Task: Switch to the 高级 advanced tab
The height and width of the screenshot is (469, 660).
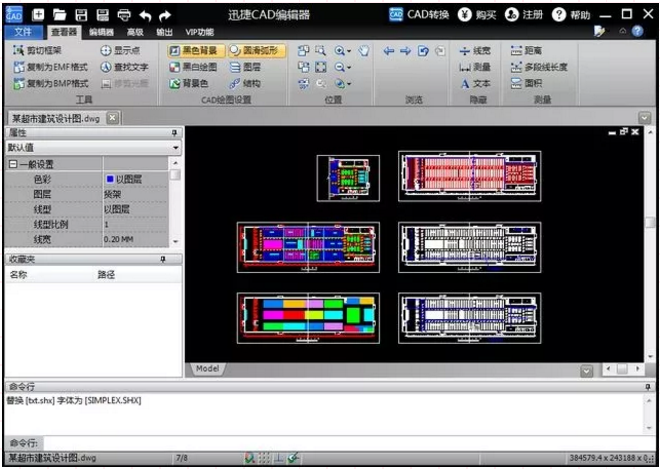Action: (135, 32)
